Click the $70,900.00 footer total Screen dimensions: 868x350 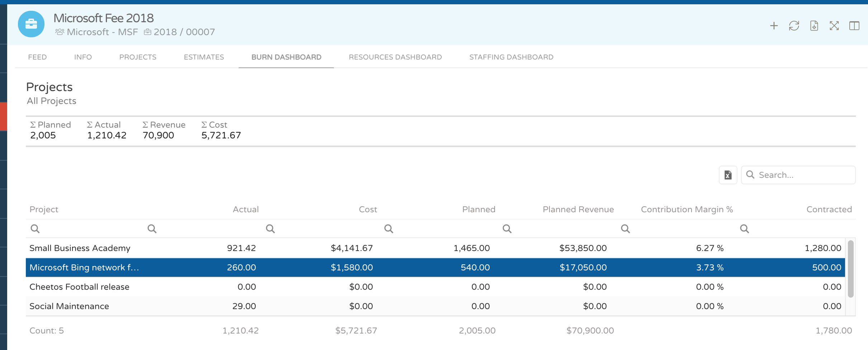pyautogui.click(x=590, y=331)
